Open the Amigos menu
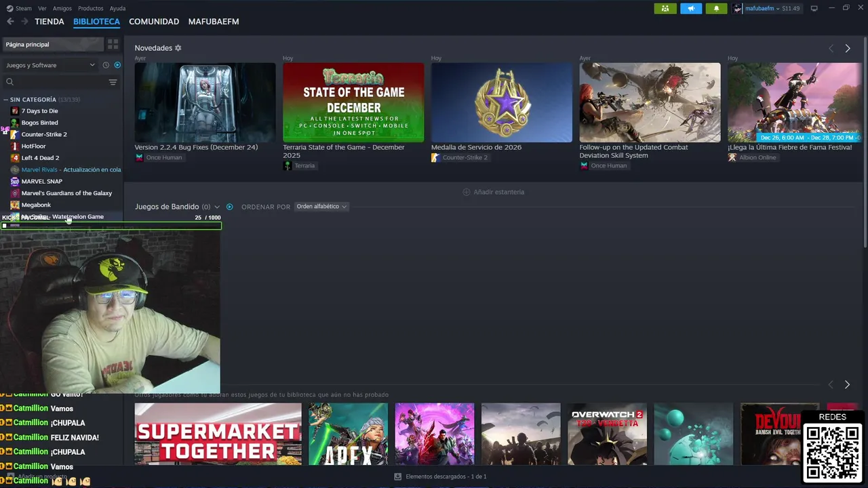 62,8
